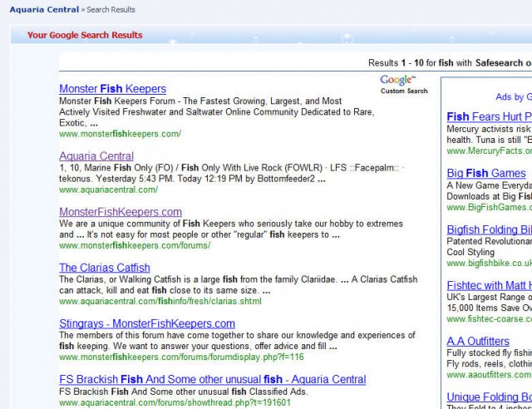The image size is (532, 409).
Task: Open the Aquaria Central search result title
Action: (x=96, y=155)
